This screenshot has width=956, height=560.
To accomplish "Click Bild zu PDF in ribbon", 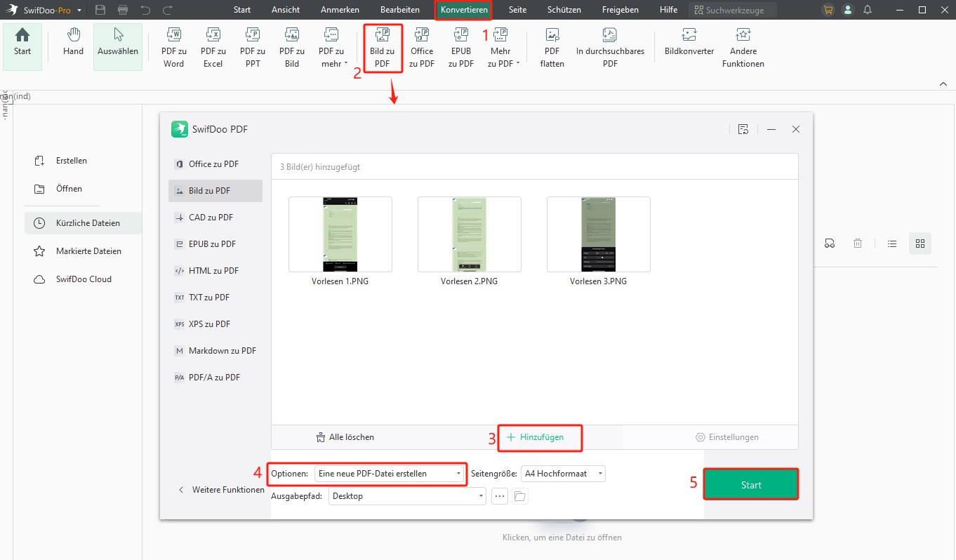I will pos(383,48).
